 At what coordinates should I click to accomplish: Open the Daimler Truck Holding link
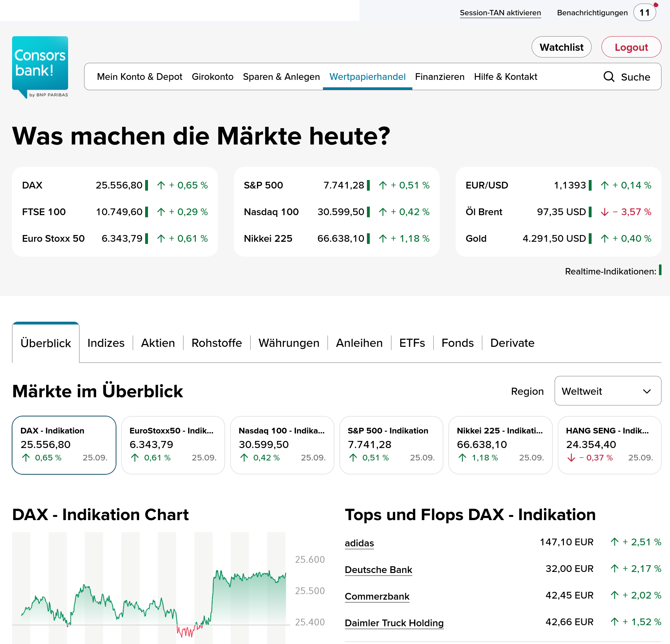coord(394,623)
